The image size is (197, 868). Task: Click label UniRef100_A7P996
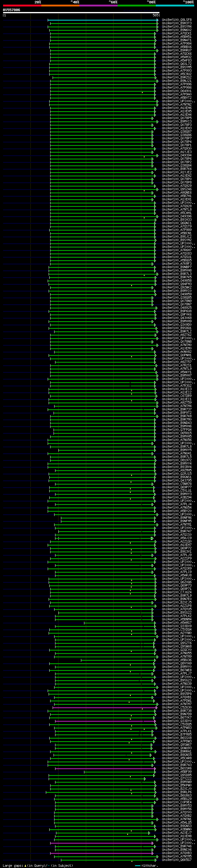[177, 84]
